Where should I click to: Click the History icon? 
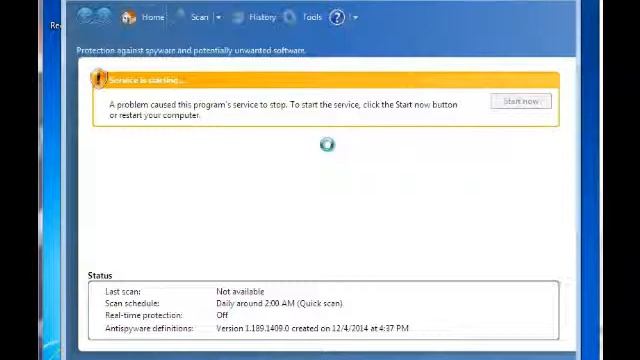[x=238, y=17]
